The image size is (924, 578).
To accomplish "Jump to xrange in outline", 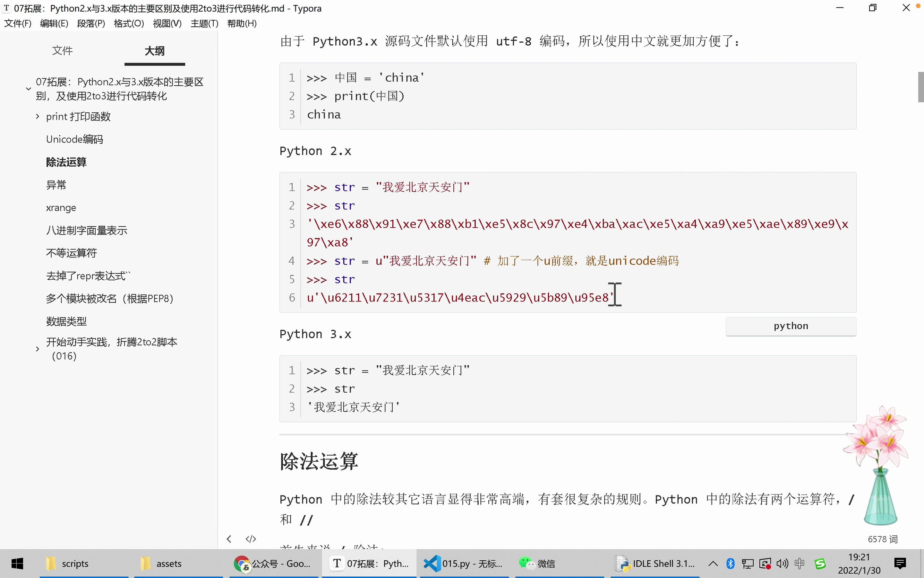I will coord(61,207).
